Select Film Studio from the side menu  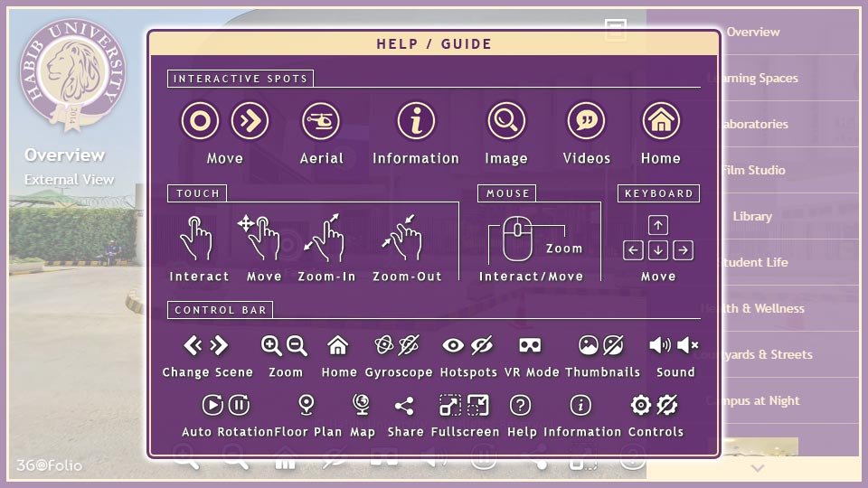(753, 170)
